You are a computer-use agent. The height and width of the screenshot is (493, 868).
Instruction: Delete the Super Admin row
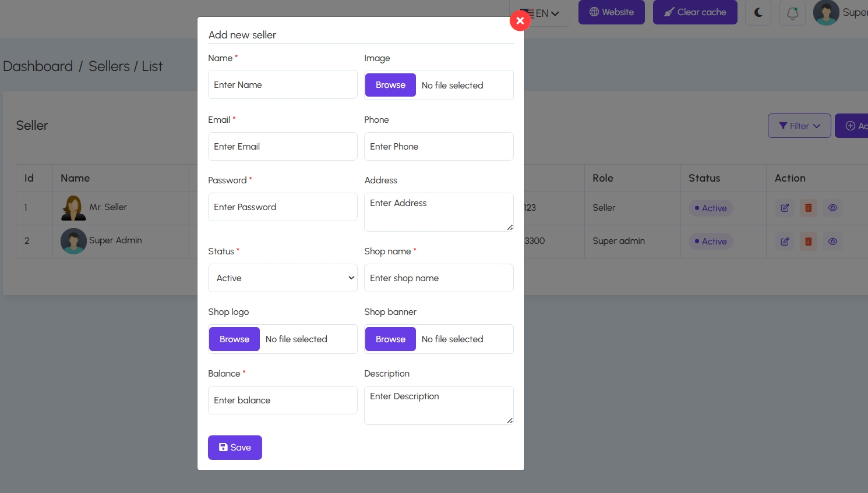pos(809,242)
